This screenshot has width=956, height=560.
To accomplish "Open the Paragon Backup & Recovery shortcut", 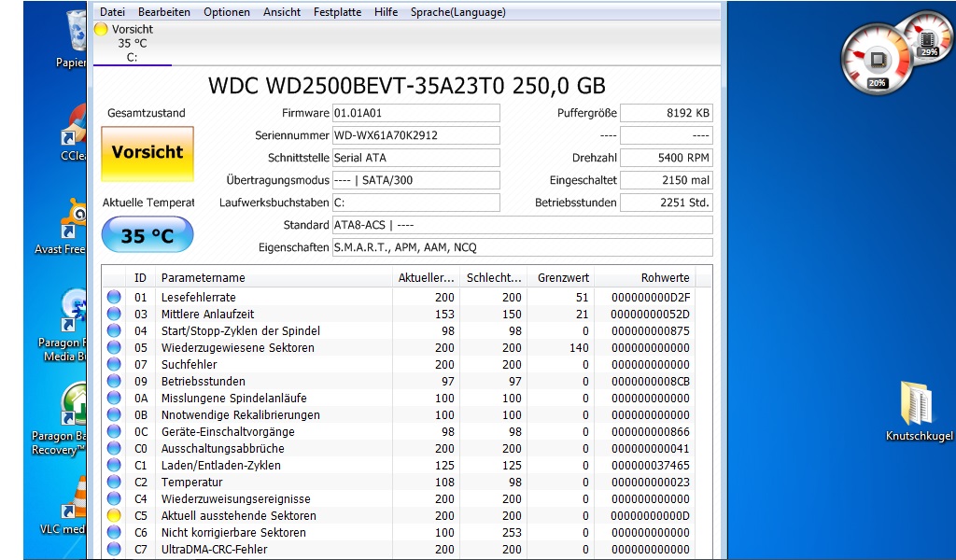I will point(59,420).
